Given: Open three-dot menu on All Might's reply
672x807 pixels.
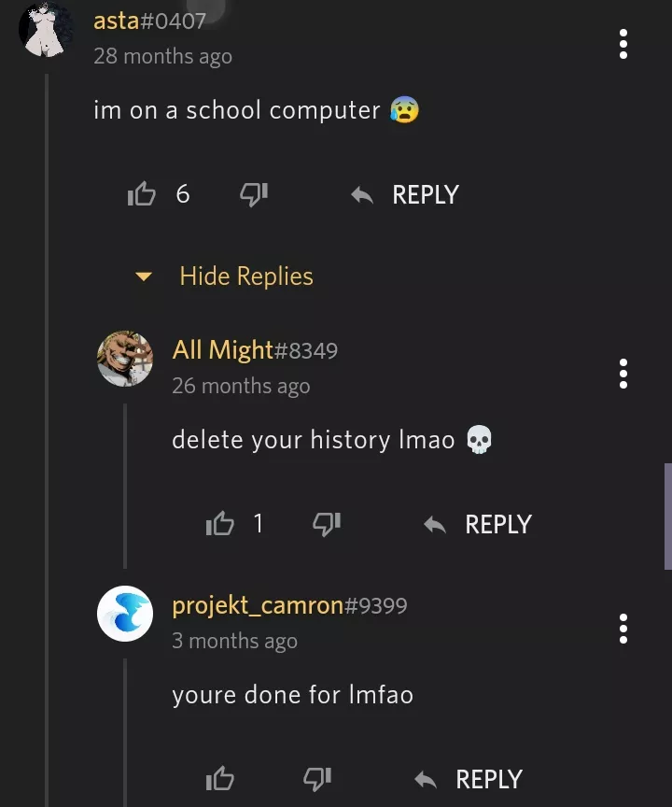Looking at the screenshot, I should pyautogui.click(x=623, y=374).
